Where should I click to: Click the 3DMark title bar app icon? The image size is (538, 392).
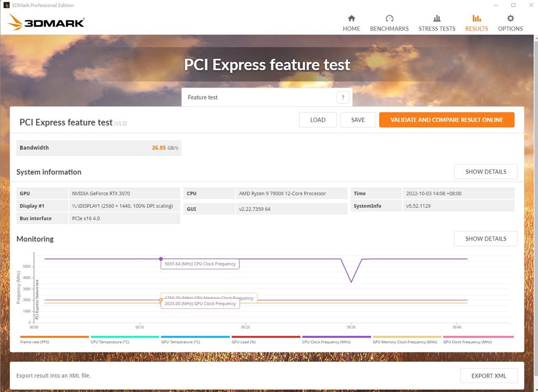6,5
